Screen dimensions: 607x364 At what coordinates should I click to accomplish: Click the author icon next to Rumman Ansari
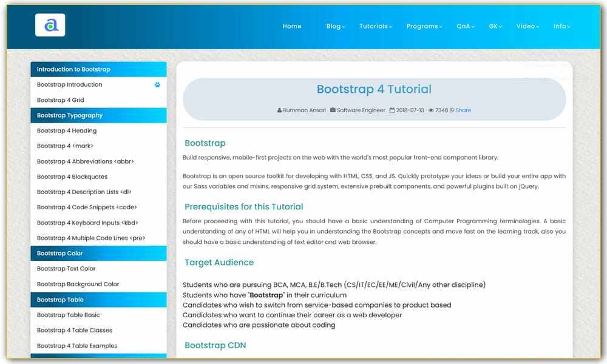click(x=279, y=110)
